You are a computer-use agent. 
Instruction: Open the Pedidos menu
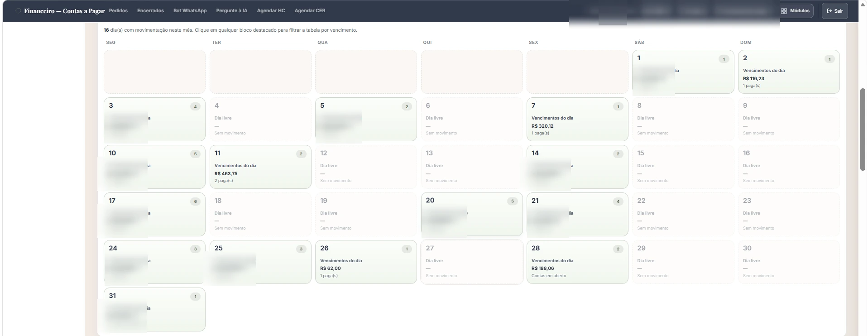[x=118, y=11]
